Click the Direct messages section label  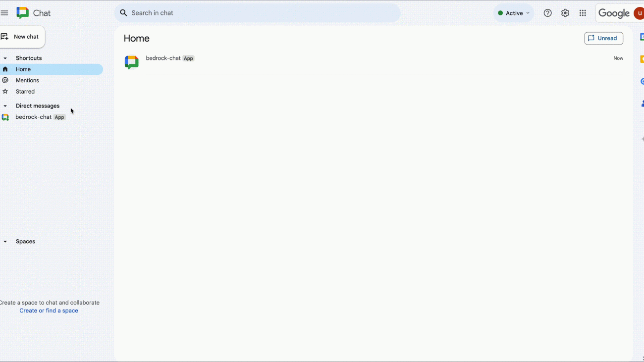pyautogui.click(x=38, y=106)
